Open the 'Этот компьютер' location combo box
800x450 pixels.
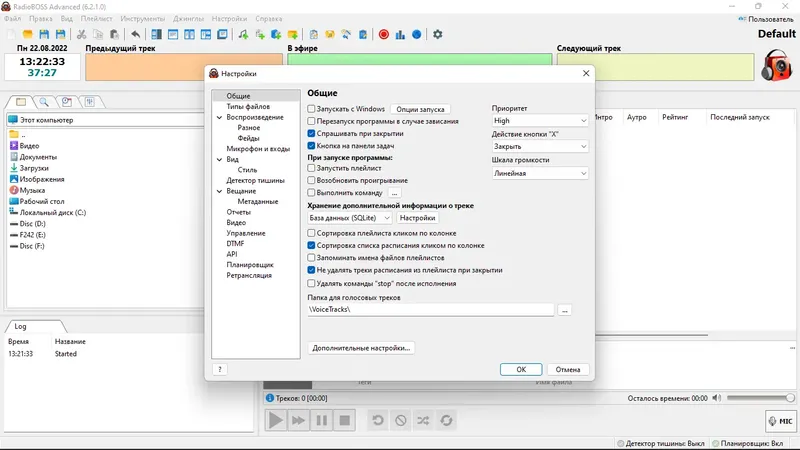point(105,120)
